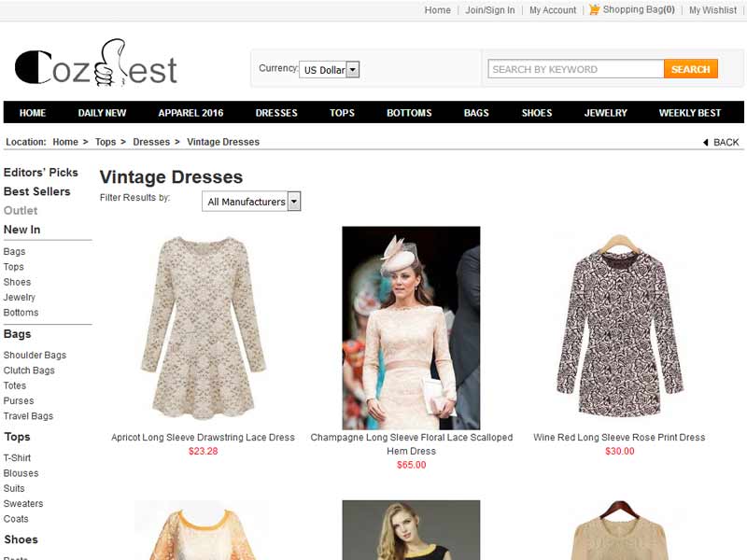Click the Home link in top bar
The height and width of the screenshot is (560, 747).
(x=437, y=10)
